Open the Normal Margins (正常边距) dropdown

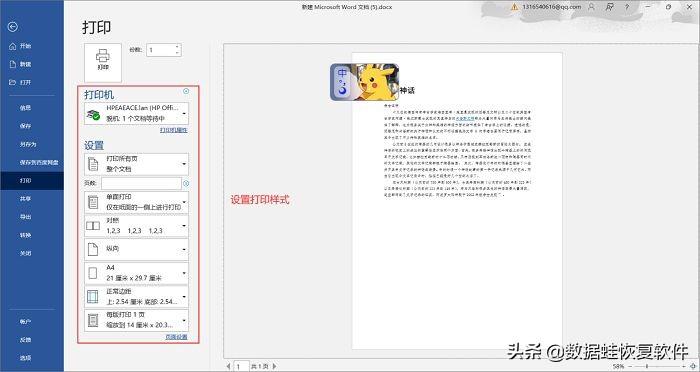(137, 296)
